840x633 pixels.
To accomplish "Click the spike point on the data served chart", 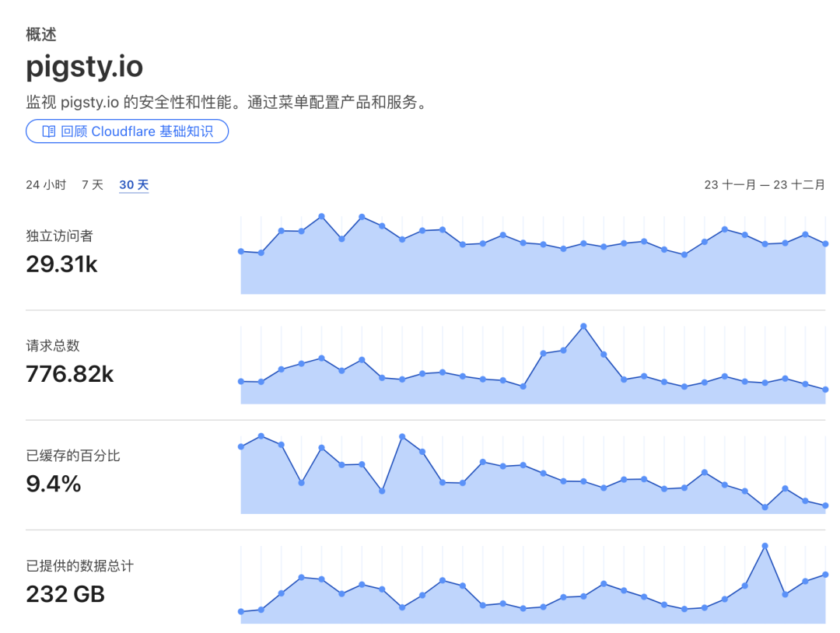I will pos(765,546).
